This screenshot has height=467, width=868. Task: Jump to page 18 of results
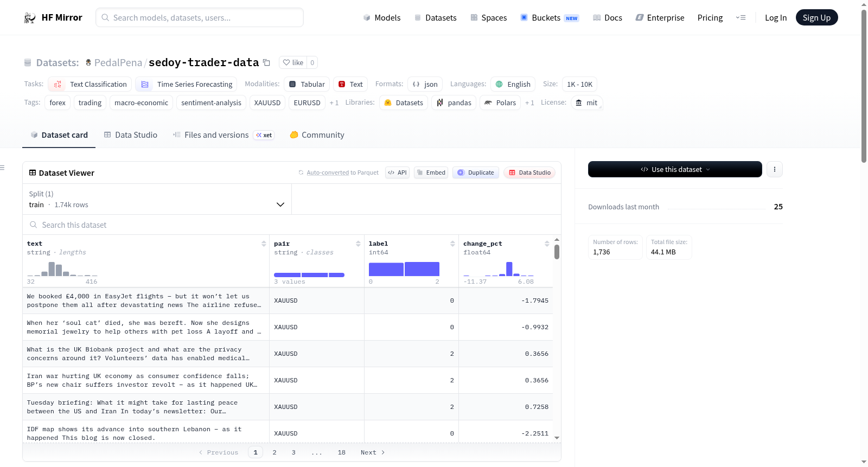click(x=342, y=452)
